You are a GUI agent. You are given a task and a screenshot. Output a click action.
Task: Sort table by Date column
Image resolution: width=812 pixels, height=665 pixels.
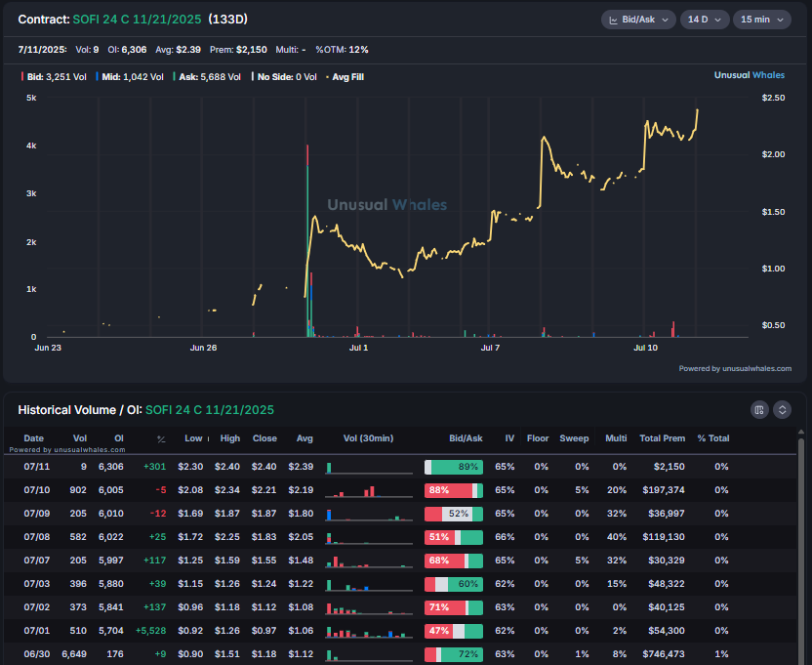tap(33, 438)
